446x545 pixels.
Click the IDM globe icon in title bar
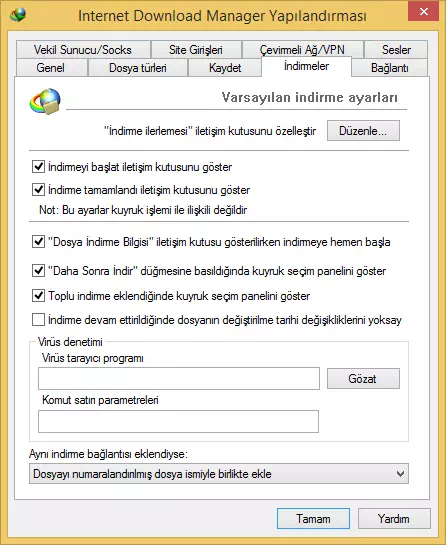(18, 15)
